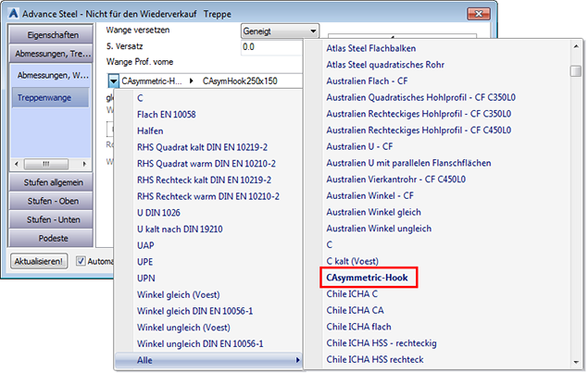Open the Podeste section

pyautogui.click(x=51, y=239)
